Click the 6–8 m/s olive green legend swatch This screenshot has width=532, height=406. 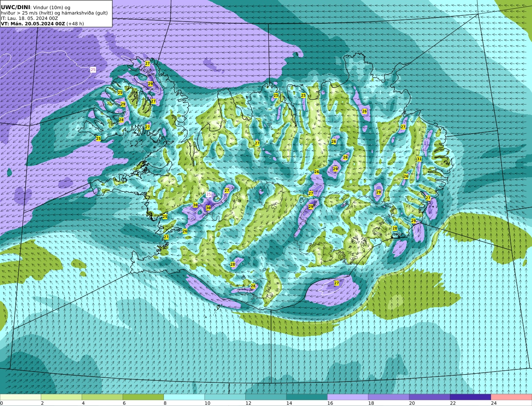coord(143,397)
